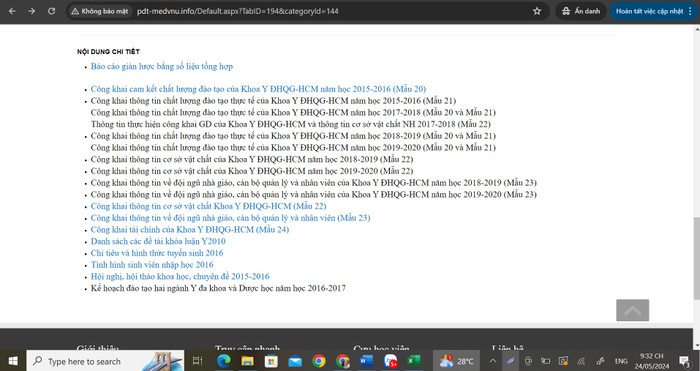This screenshot has height=371, width=700.
Task: Click the back-to-top arrow button
Action: (x=633, y=310)
